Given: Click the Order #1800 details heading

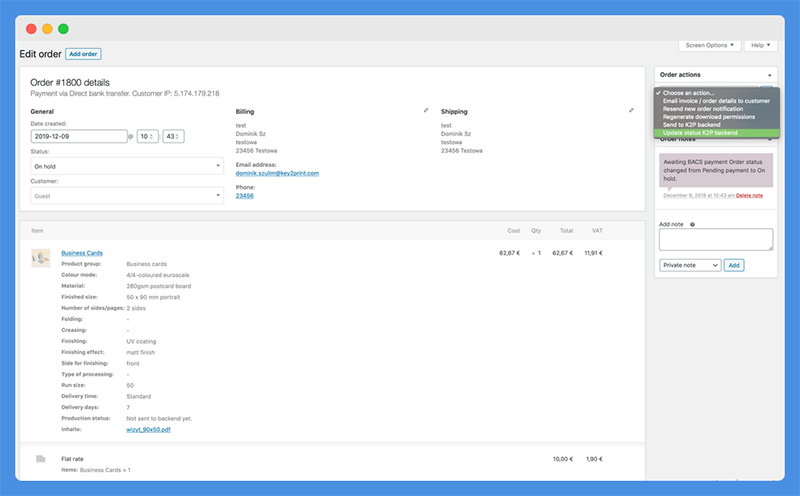Looking at the screenshot, I should pos(70,83).
